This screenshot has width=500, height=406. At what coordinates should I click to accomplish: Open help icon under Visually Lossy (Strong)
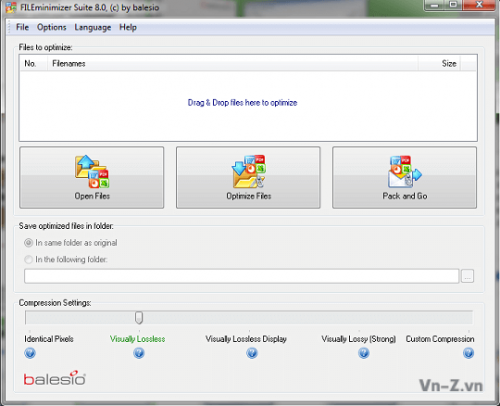(x=364, y=353)
